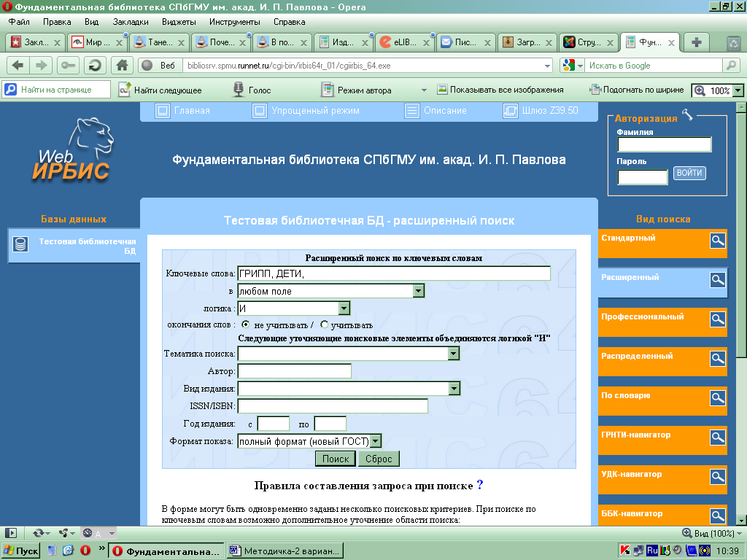This screenshot has height=560, width=747.
Task: Open the Закладки menu
Action: (x=131, y=22)
